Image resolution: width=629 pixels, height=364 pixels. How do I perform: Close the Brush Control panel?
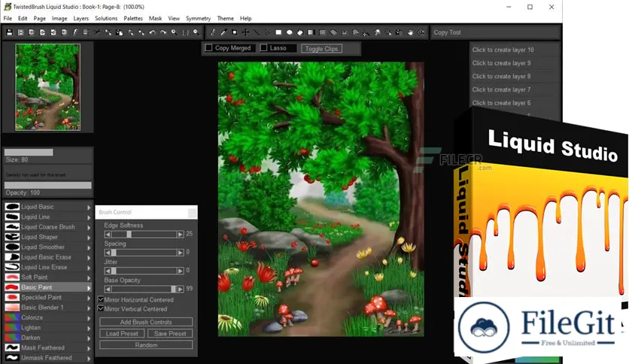click(x=192, y=213)
